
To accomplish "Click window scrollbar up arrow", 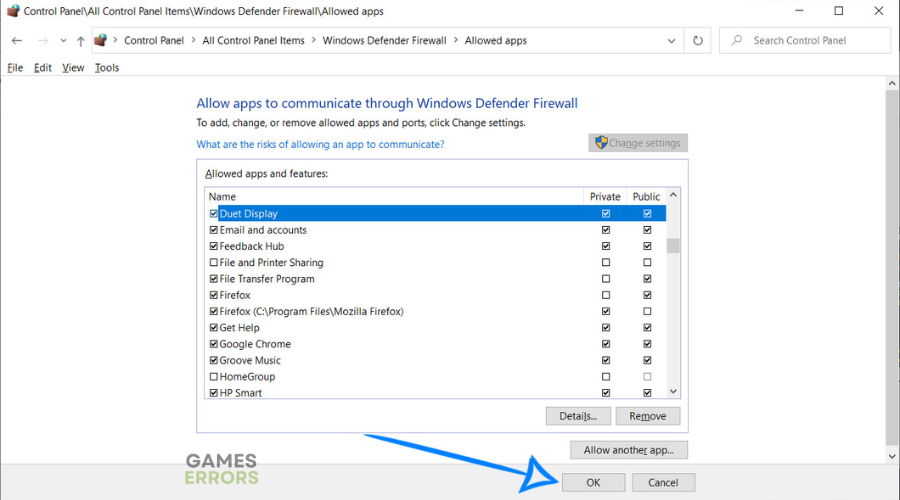I will click(892, 83).
